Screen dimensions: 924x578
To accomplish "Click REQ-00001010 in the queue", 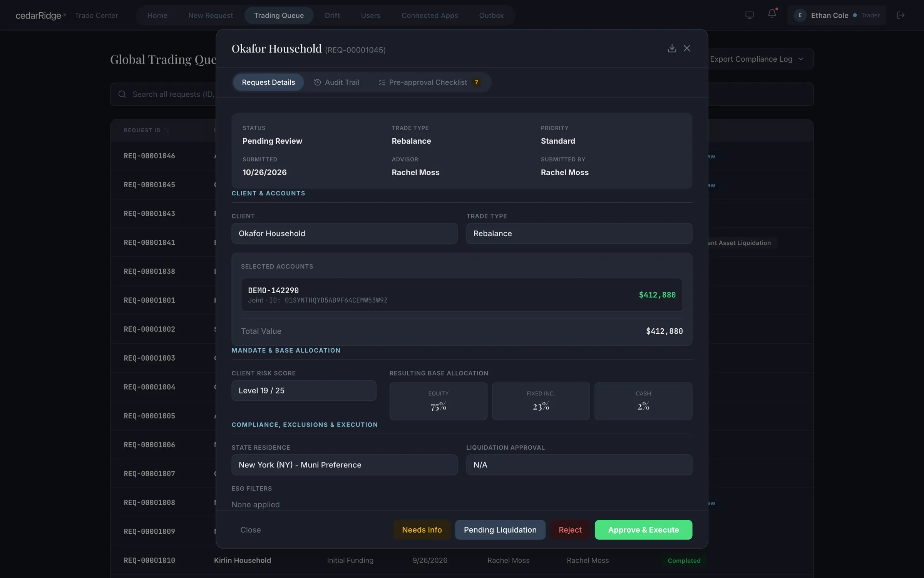I will point(149,560).
